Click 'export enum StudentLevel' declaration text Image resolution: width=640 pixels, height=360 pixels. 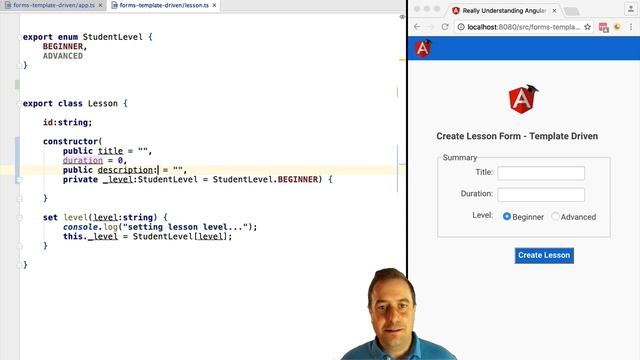pyautogui.click(x=83, y=37)
